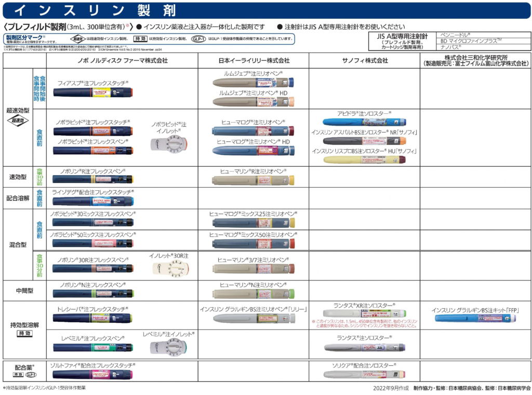Click the 超速効型 row label
This screenshot has height=395, width=532.
pyautogui.click(x=18, y=110)
